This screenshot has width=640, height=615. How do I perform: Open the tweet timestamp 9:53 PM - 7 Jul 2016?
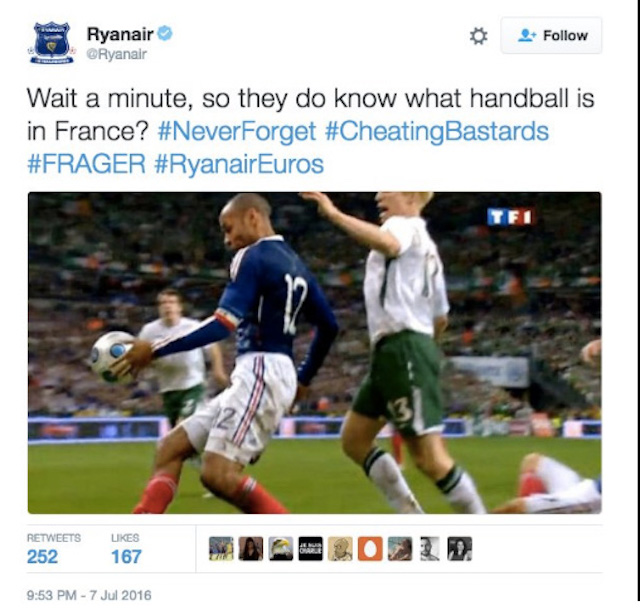click(89, 595)
